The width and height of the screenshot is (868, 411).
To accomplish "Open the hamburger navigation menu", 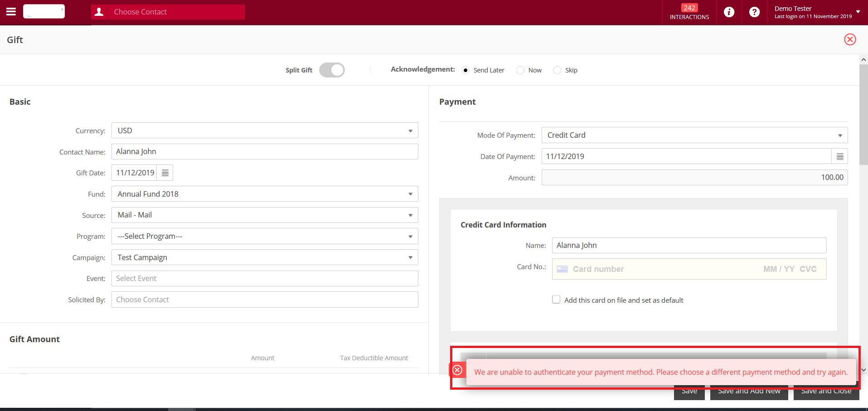I will coord(11,12).
